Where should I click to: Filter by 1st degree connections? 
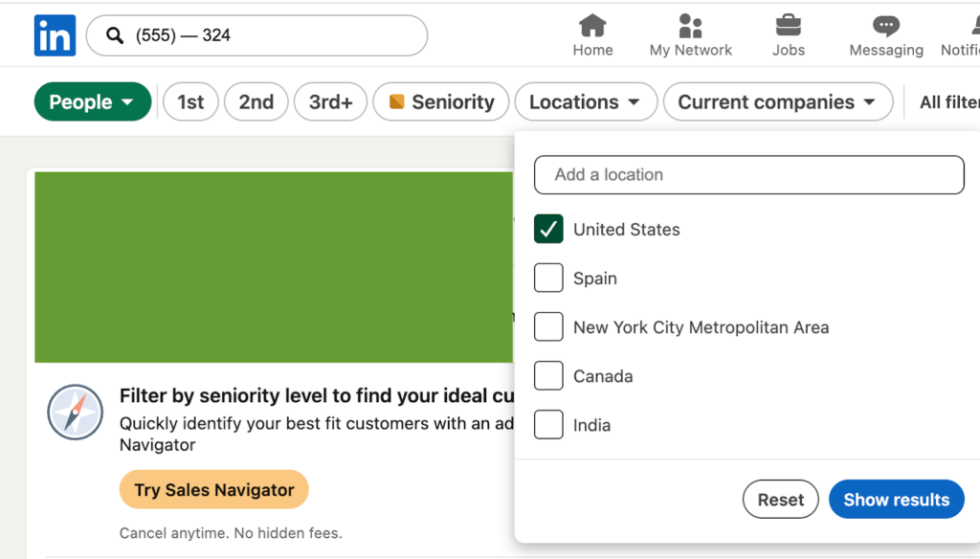[190, 102]
